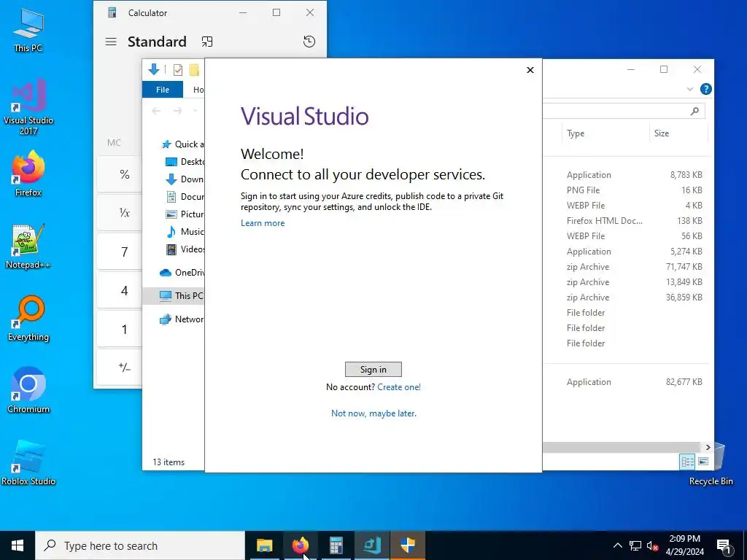The image size is (747, 560).
Task: Select Music in the navigation pane
Action: pos(185,232)
